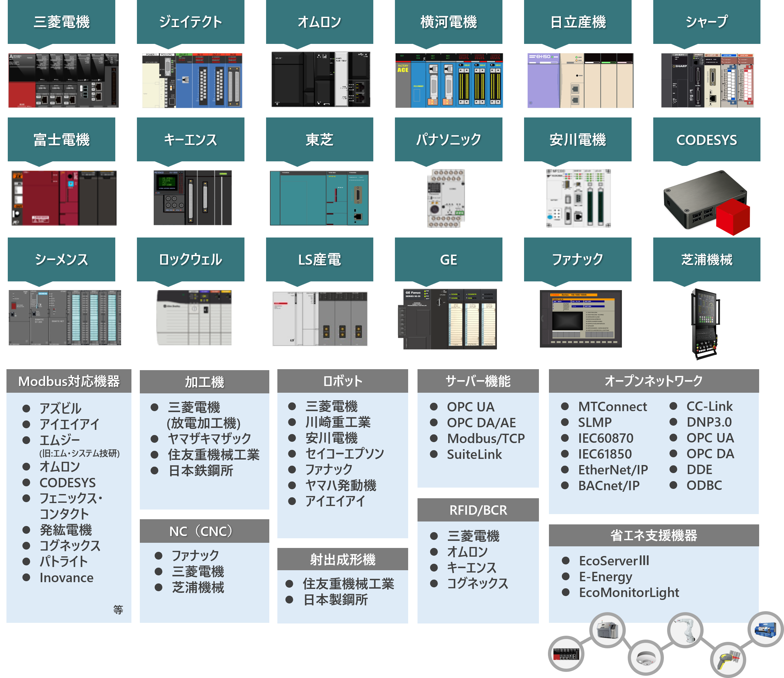
Task: Click the 安川電機 controller image
Action: point(578,198)
